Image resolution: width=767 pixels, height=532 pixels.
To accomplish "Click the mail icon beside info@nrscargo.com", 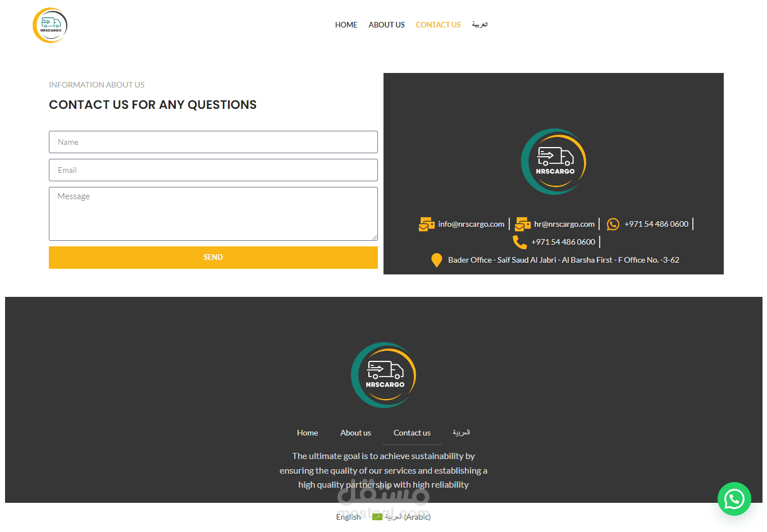I will pyautogui.click(x=426, y=224).
